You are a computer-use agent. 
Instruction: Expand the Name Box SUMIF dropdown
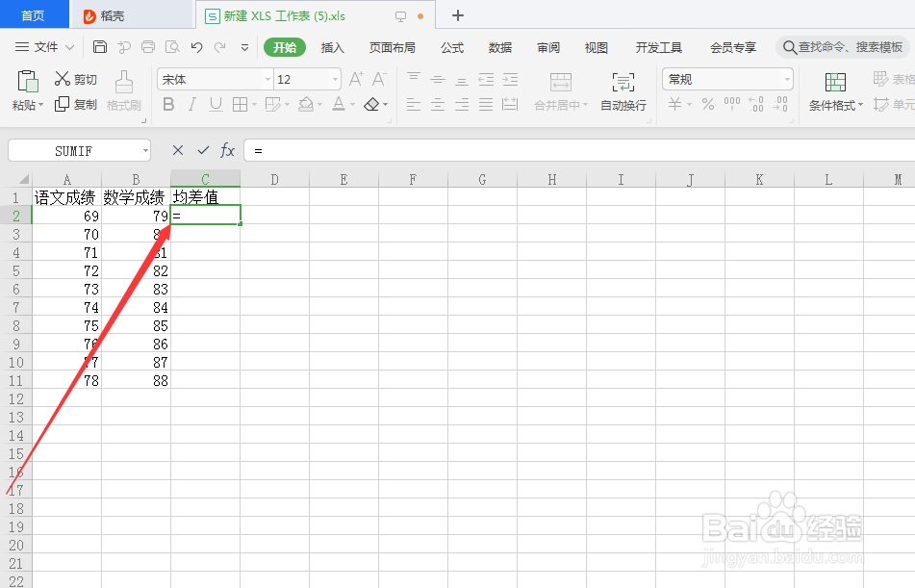pos(145,151)
